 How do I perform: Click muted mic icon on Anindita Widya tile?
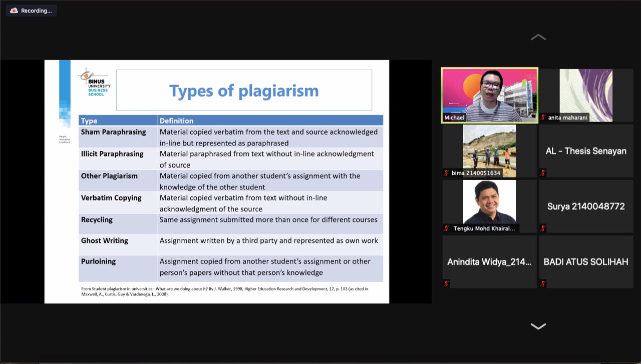(446, 284)
